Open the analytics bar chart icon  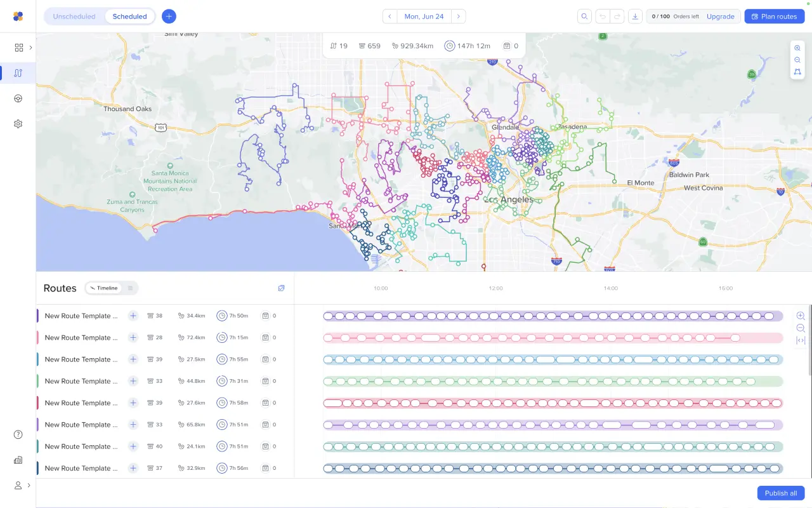point(18,460)
